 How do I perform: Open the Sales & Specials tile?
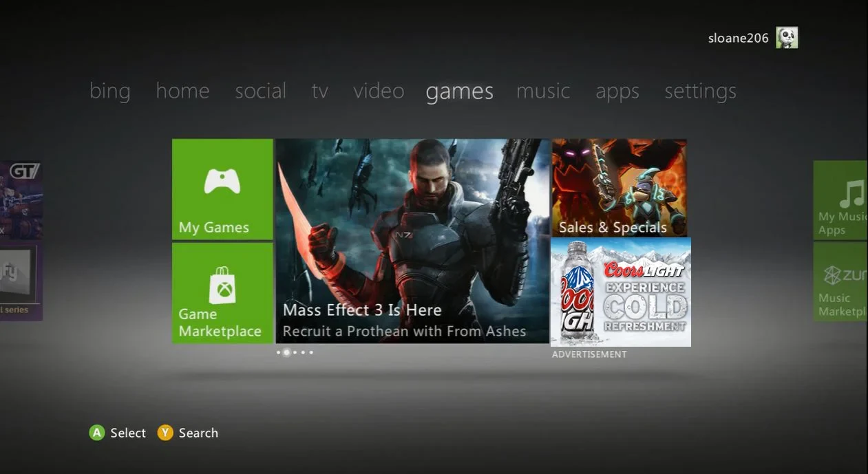619,188
